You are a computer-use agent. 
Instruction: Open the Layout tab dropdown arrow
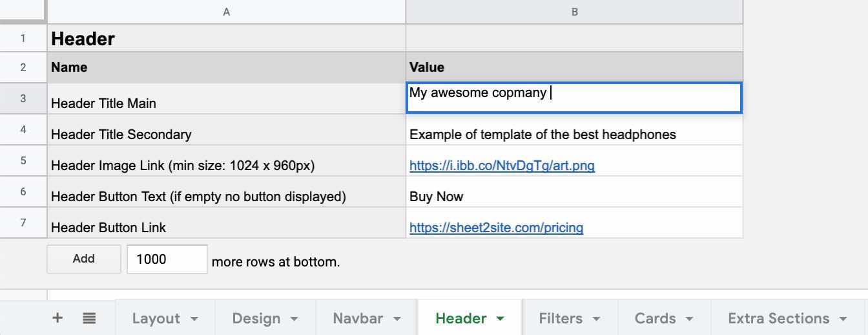pos(194,319)
